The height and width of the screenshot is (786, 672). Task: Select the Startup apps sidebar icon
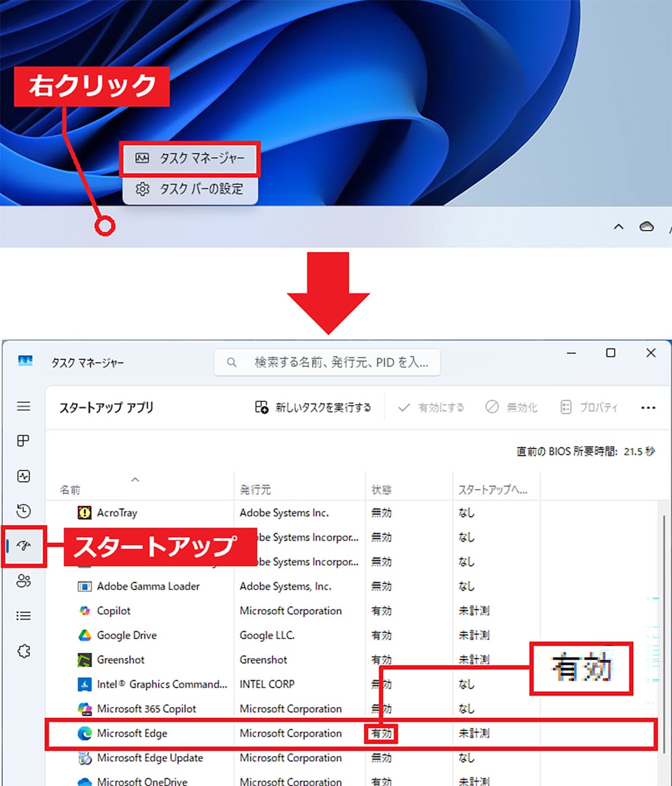click(x=24, y=546)
